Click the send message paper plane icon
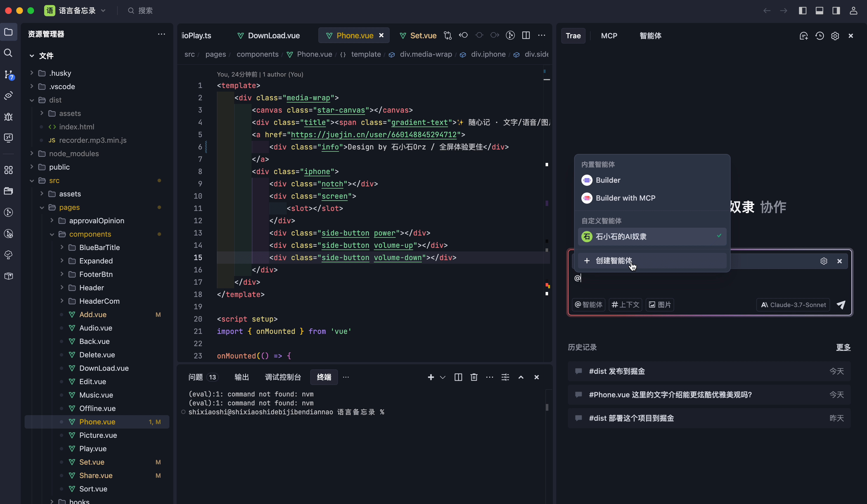 click(x=841, y=305)
